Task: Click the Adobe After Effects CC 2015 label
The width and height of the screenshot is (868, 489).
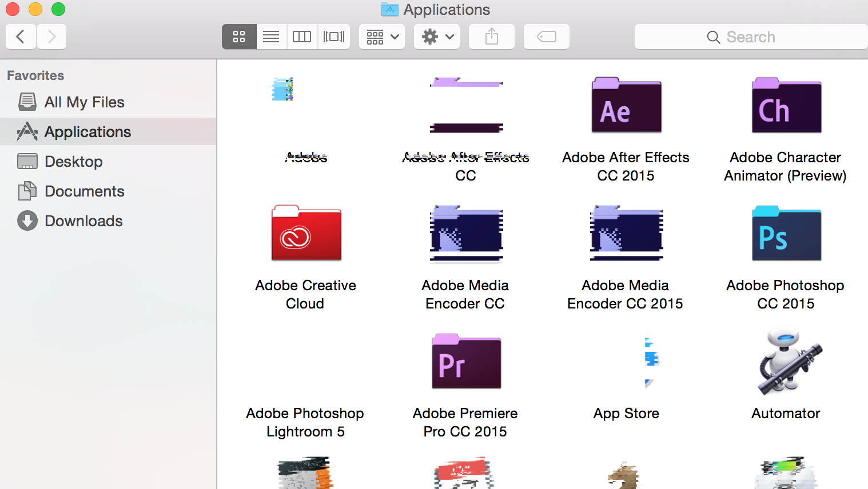Action: [626, 166]
